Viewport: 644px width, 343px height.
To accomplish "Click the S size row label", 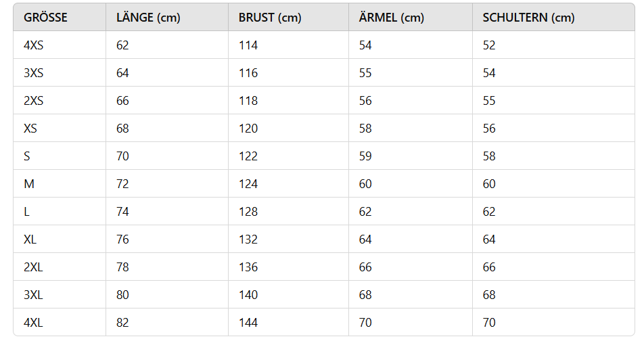I will coord(27,156).
